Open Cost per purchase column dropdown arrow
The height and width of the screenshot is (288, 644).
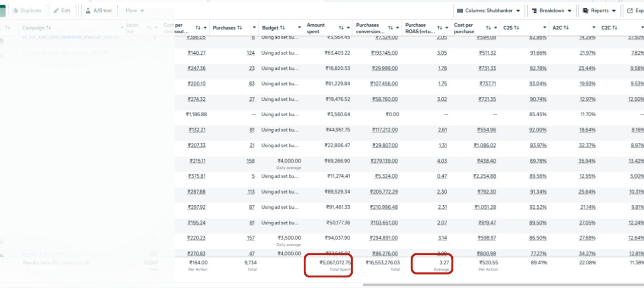click(x=496, y=28)
